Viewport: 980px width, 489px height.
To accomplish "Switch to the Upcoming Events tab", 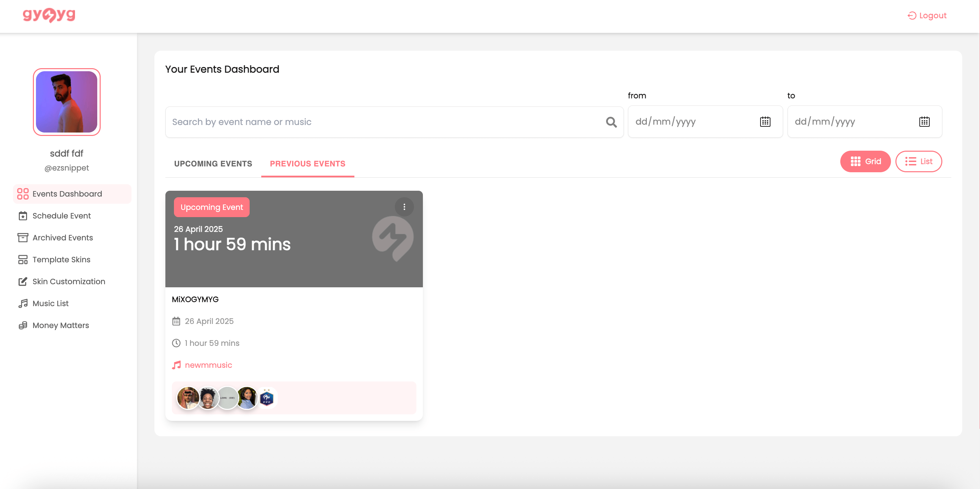I will click(x=213, y=164).
